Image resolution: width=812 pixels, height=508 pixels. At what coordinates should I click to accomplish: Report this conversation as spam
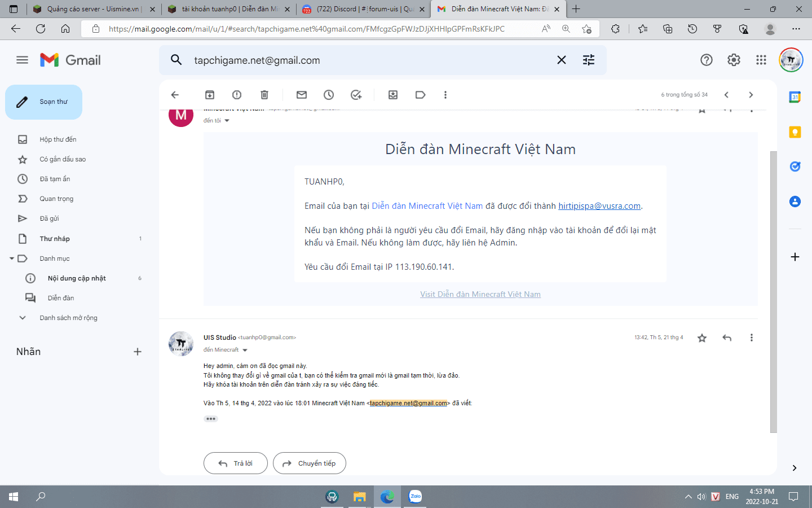point(237,95)
